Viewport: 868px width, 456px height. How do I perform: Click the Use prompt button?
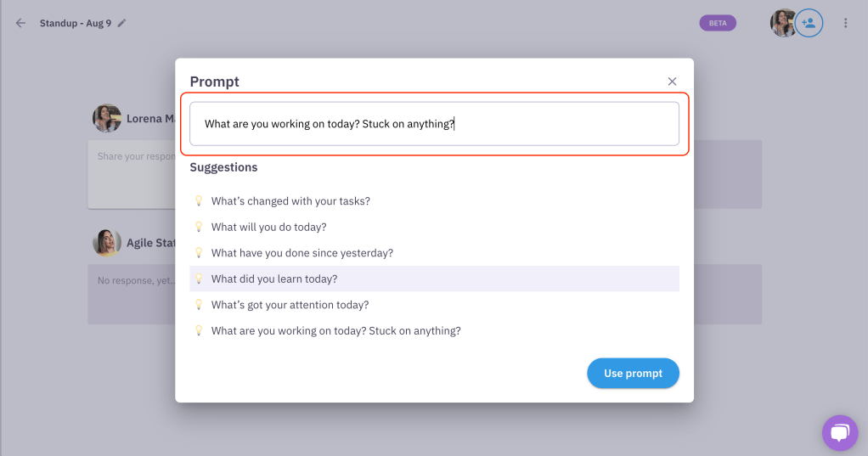click(x=633, y=373)
